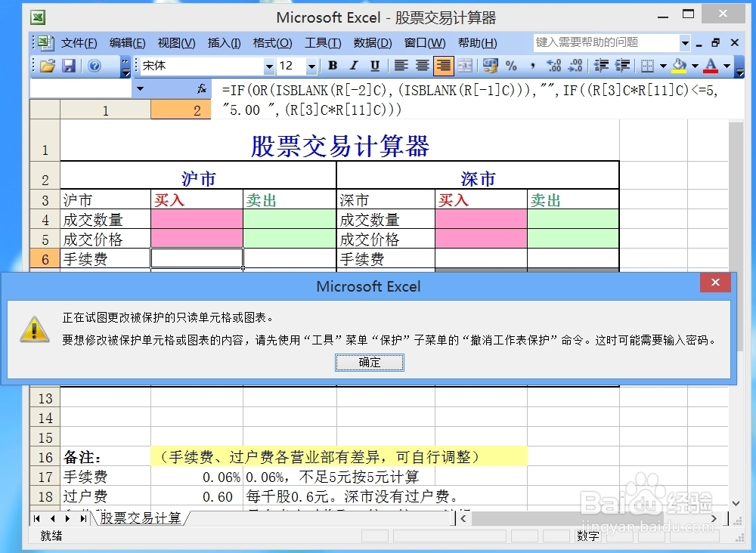Click the Excel icon in title bar
This screenshot has width=756, height=553.
pos(38,18)
